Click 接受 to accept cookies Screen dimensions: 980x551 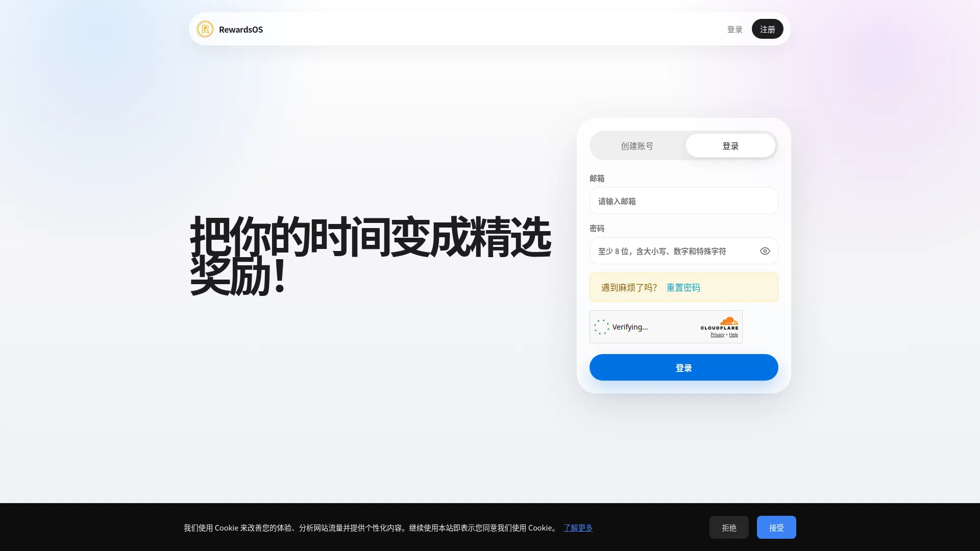point(776,528)
